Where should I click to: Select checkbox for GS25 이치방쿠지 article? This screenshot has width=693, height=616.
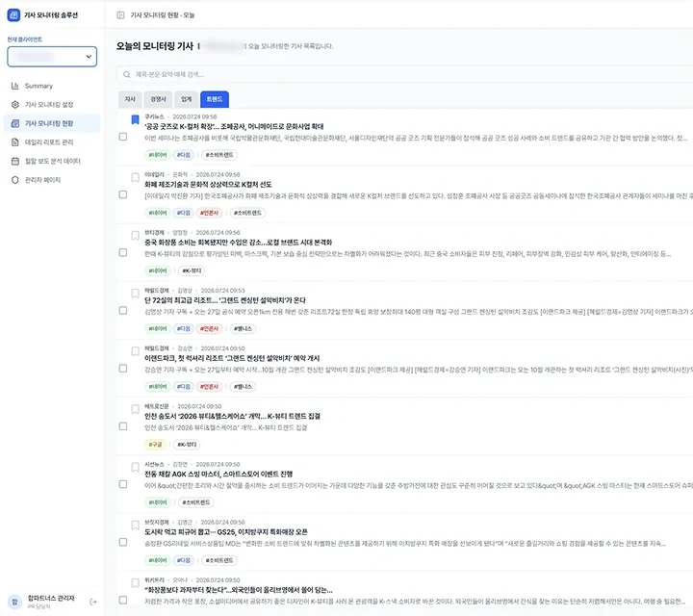(123, 542)
